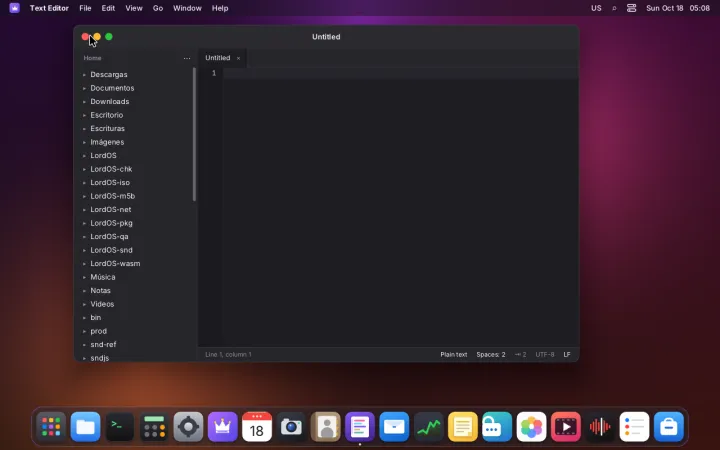
Task: Select the LordOS-qa folder
Action: (x=109, y=236)
